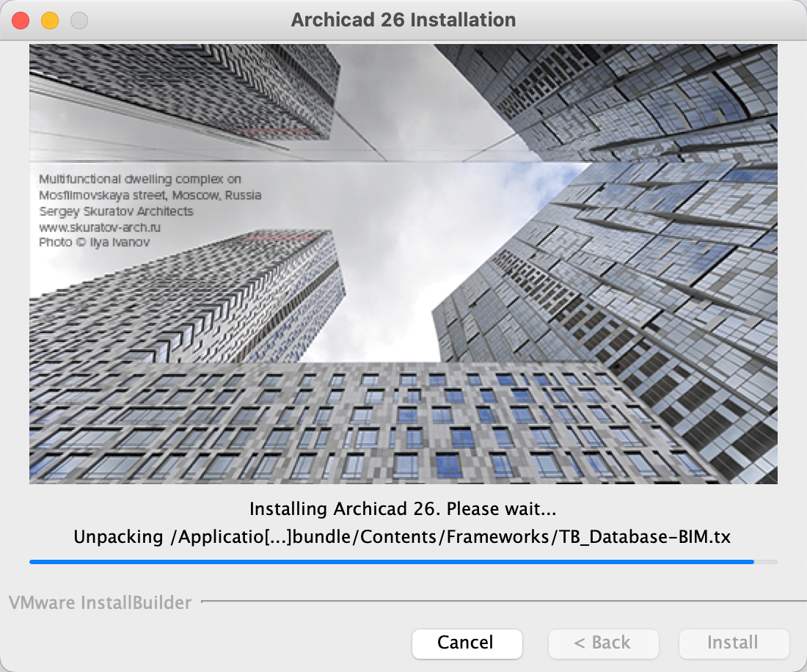Click 'Installing Archicad 26. Please wait...' text

point(403,509)
